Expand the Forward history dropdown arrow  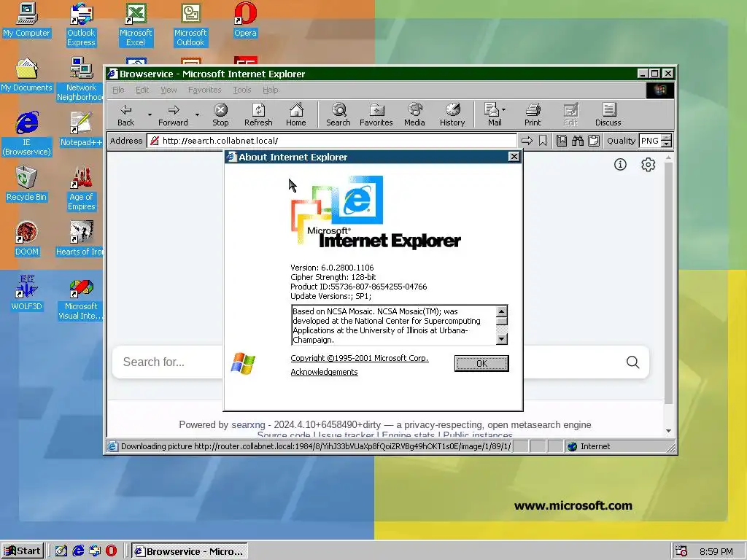(197, 114)
